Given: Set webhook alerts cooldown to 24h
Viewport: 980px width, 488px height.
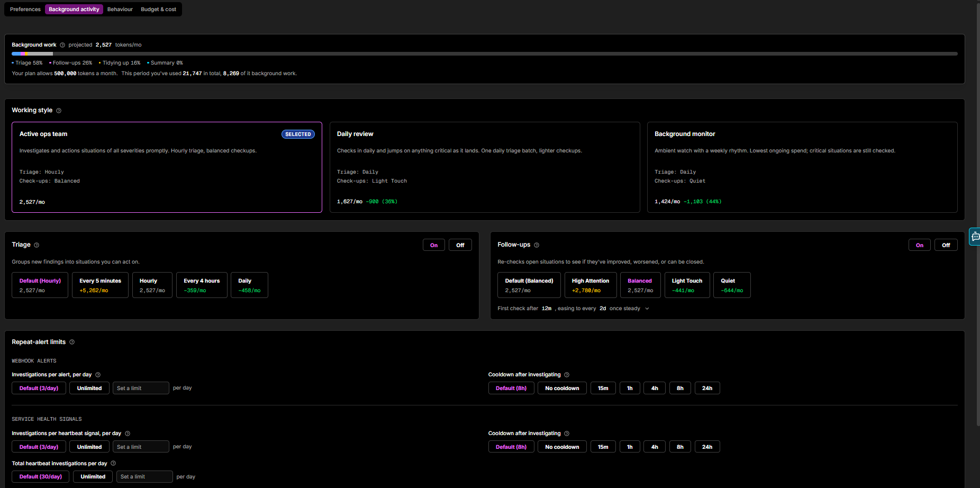Looking at the screenshot, I should click(x=707, y=388).
